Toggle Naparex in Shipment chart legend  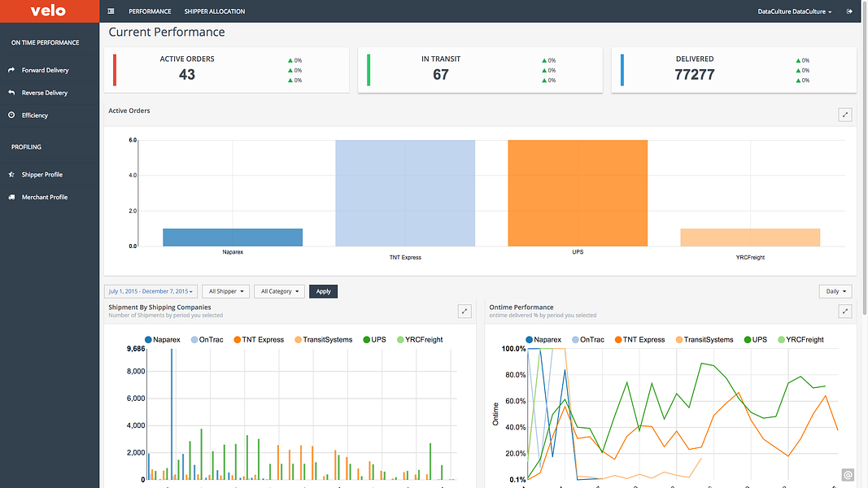click(x=163, y=340)
